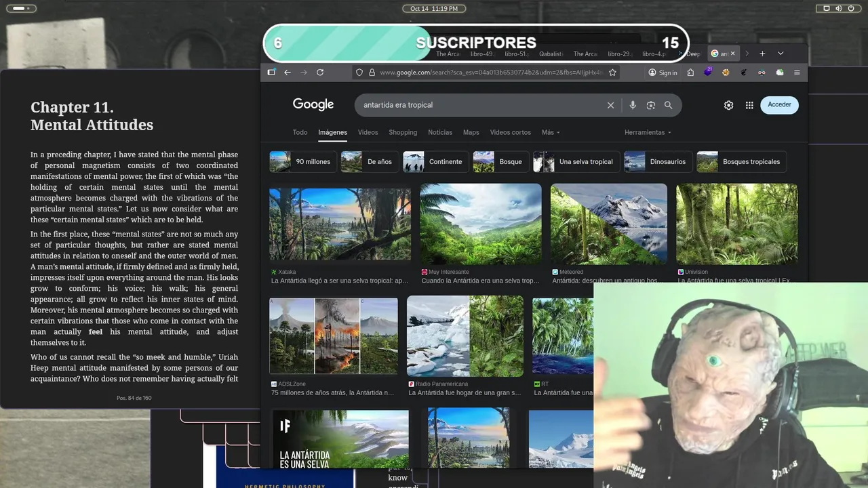Filter images by Dinosaurios chip
This screenshot has height=488, width=868.
tap(658, 162)
